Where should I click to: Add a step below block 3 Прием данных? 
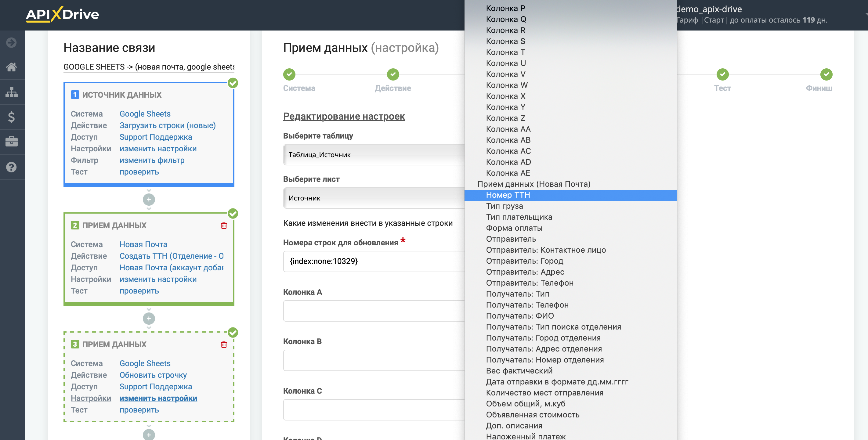(x=149, y=435)
